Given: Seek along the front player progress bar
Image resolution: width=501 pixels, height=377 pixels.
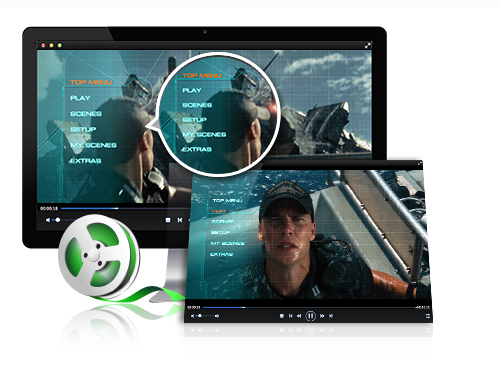Looking at the screenshot, I should pyautogui.click(x=309, y=307).
